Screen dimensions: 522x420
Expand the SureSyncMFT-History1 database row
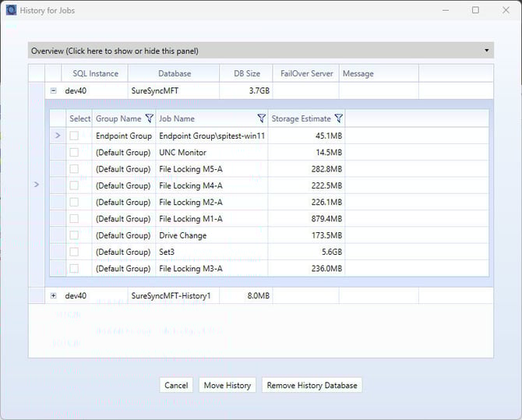53,296
